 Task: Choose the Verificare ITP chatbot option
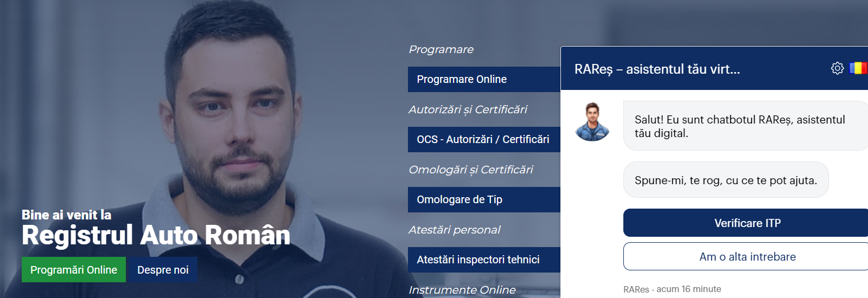click(747, 223)
